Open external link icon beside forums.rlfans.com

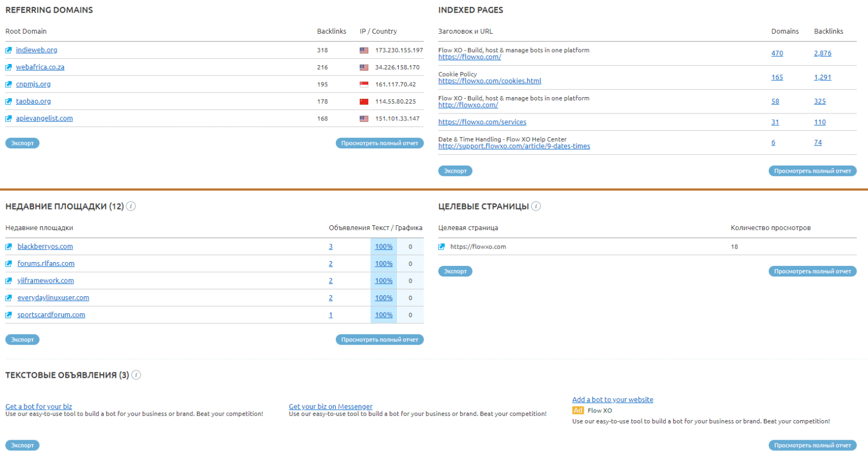click(9, 264)
